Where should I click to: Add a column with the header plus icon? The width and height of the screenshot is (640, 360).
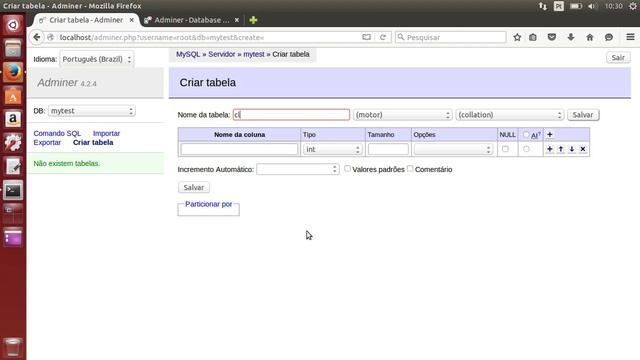[x=550, y=134]
